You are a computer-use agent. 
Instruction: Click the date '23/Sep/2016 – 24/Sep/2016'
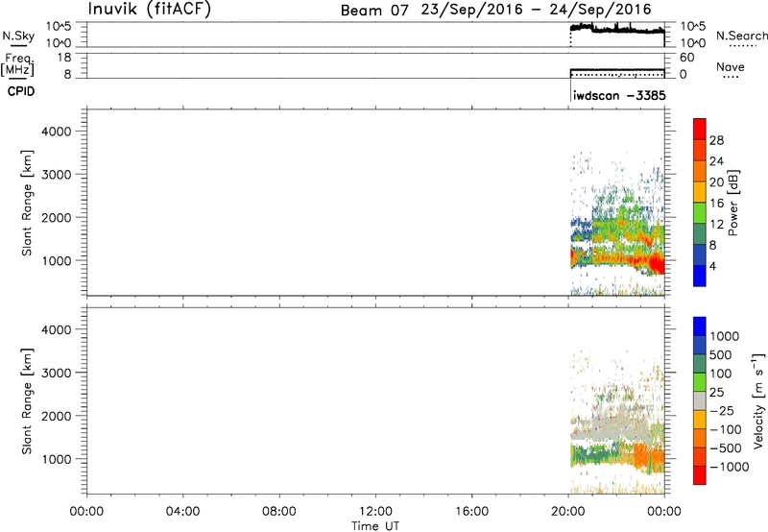coord(536,10)
